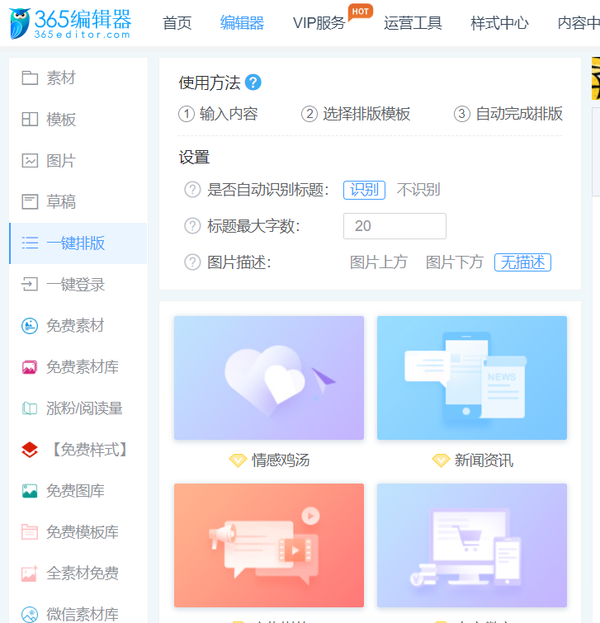The image size is (600, 623).
Task: Select the 情感鸡汤 template thumbnail
Action: click(269, 378)
